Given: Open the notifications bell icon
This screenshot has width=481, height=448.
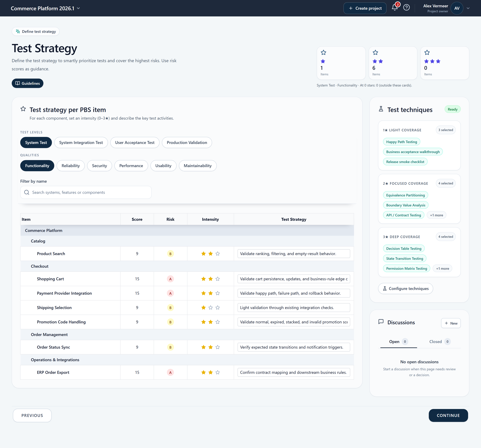Looking at the screenshot, I should click(x=395, y=7).
